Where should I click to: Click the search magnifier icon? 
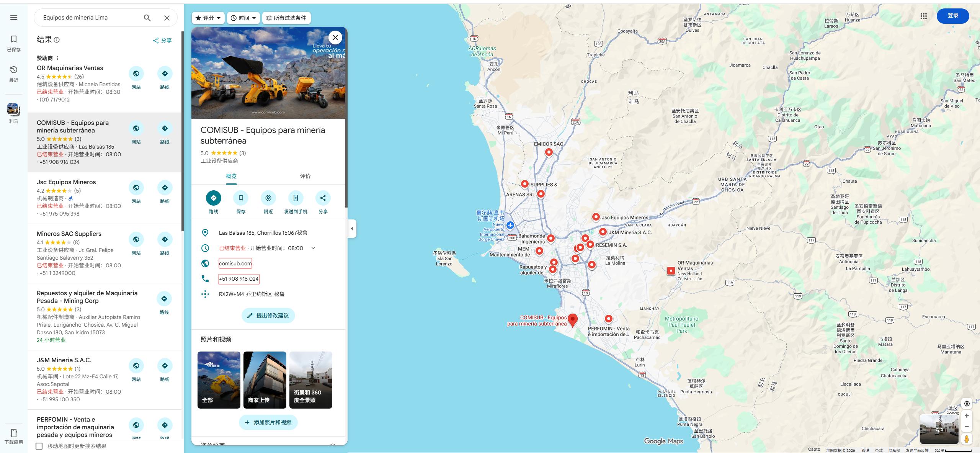pyautogui.click(x=147, y=18)
